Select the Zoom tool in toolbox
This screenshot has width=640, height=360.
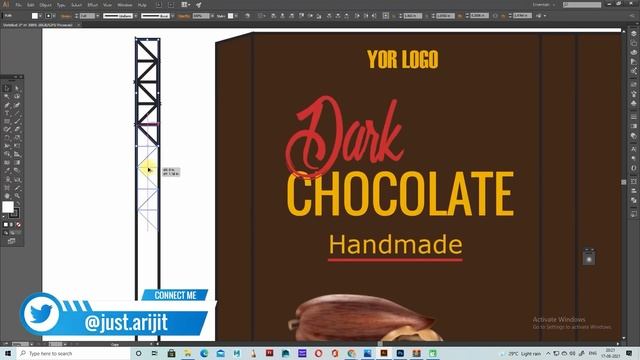[17, 196]
